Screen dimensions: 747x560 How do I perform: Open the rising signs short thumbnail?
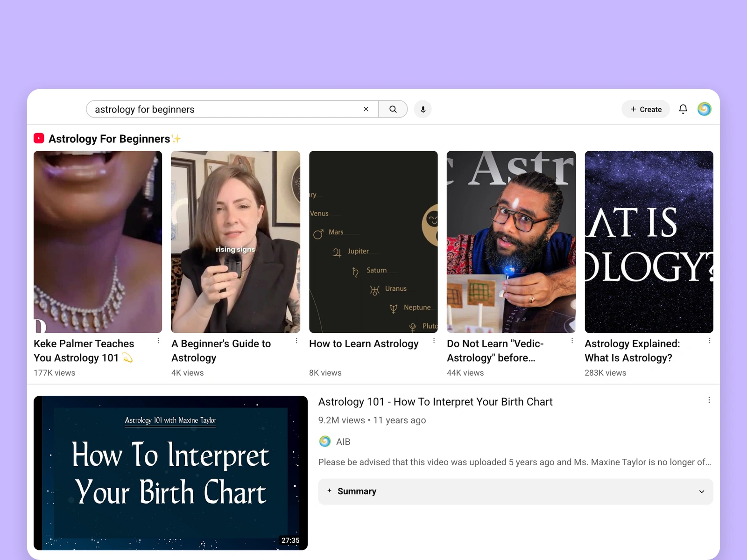tap(236, 242)
